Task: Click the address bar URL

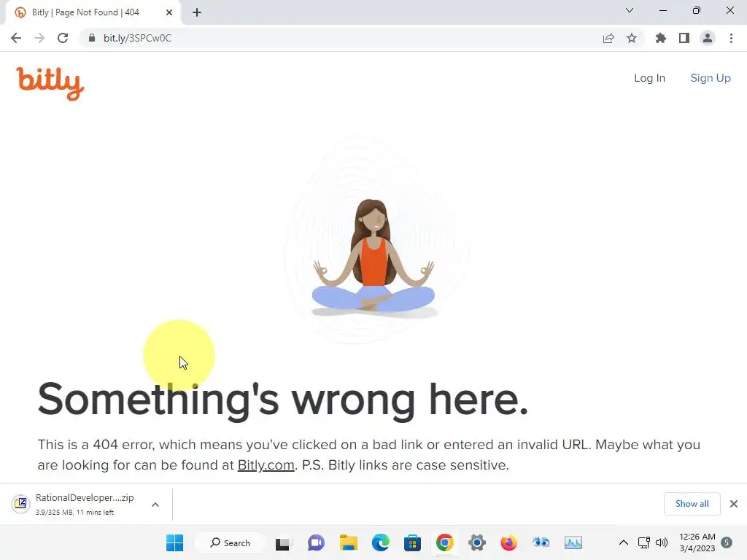Action: [x=137, y=38]
